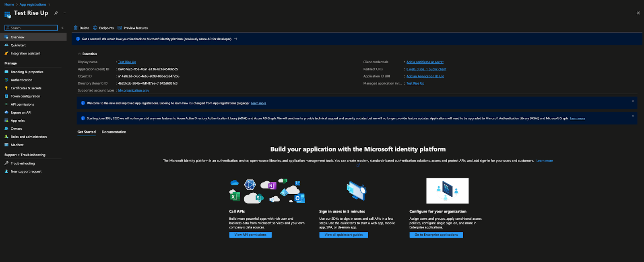Viewport: 644px width, 262px height.
Task: Click the View API permissions button
Action: point(250,235)
